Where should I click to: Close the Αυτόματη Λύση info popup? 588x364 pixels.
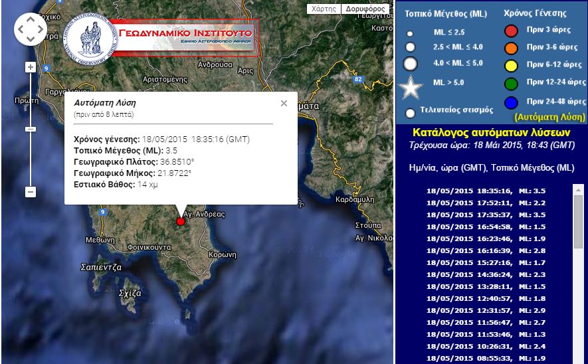tap(284, 104)
